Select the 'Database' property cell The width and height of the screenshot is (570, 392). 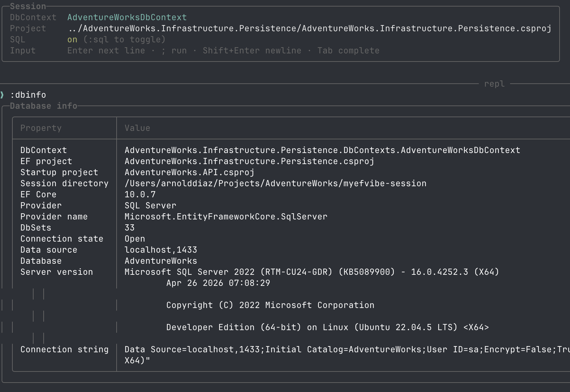click(x=41, y=261)
